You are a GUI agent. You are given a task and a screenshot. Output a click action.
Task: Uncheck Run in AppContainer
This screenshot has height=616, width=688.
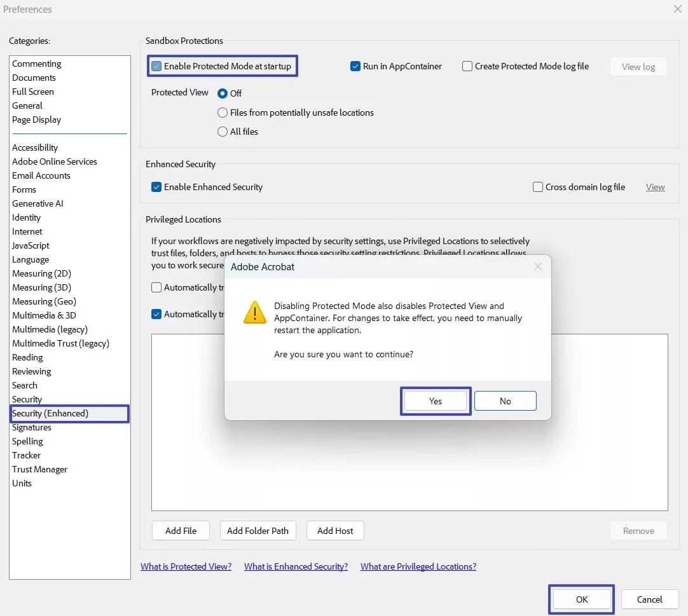pos(355,65)
